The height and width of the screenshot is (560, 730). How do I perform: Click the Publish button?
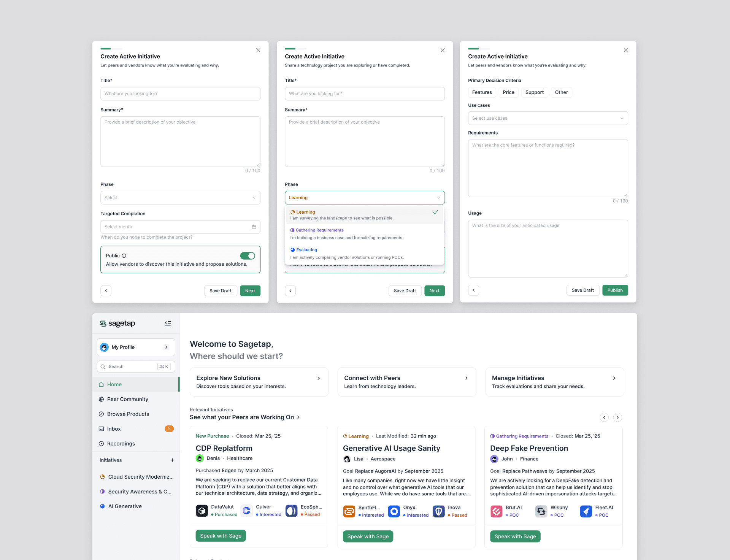coord(615,290)
